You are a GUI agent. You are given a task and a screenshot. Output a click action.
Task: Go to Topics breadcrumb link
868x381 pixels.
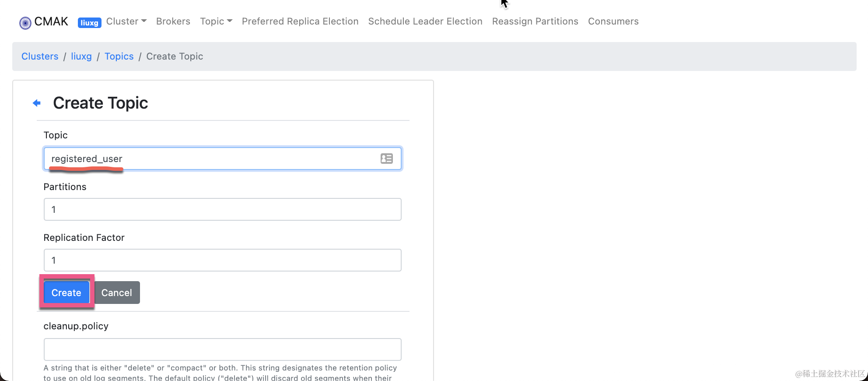(x=119, y=56)
